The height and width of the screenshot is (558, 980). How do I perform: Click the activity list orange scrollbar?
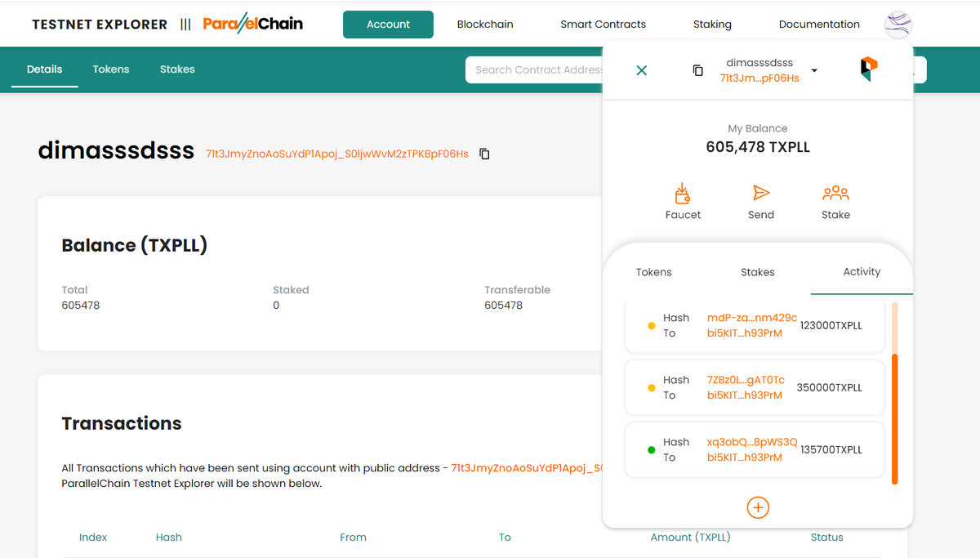[x=894, y=419]
